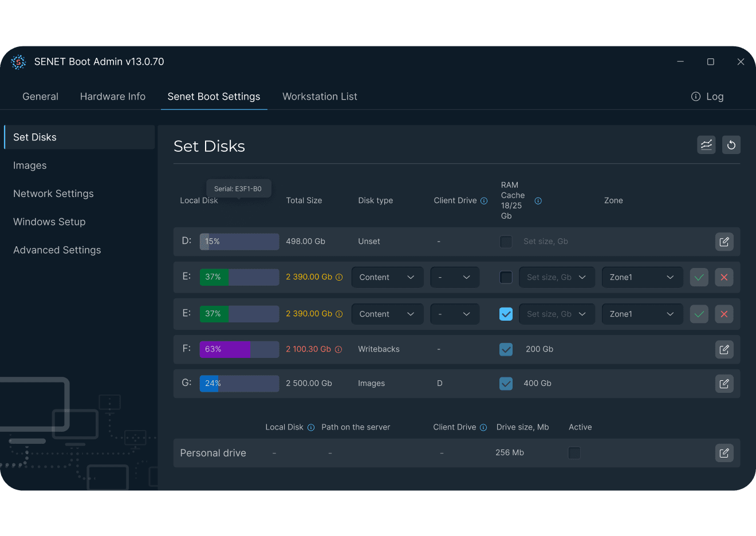
Task: Enable the unchecked RAM cache checkbox in E: row
Action: coord(506,277)
